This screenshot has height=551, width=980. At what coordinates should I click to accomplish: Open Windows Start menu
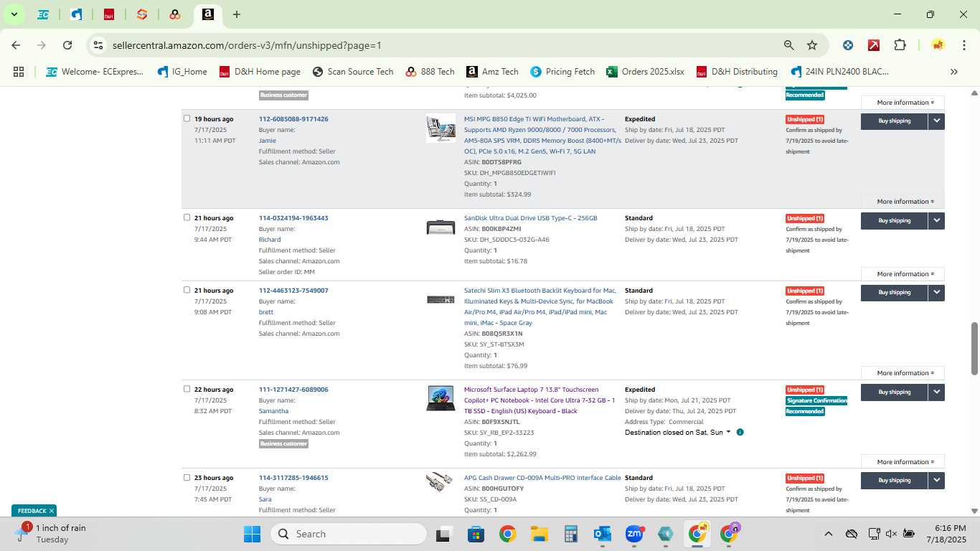252,534
